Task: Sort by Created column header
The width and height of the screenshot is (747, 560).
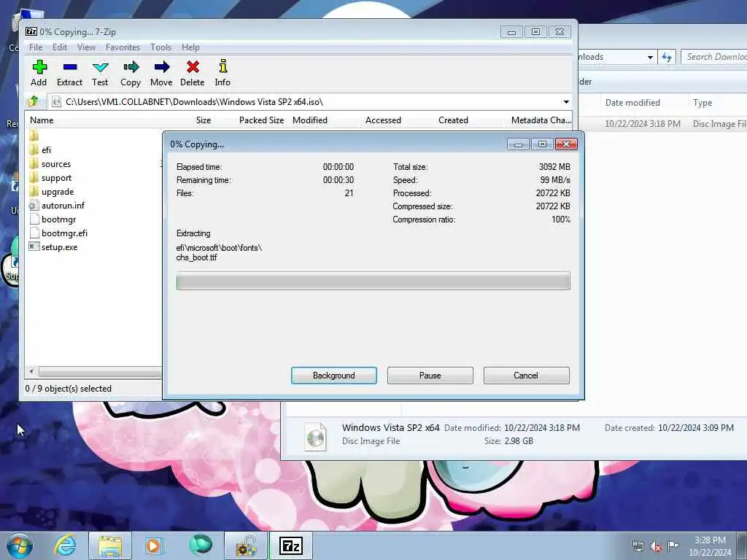Action: tap(453, 120)
